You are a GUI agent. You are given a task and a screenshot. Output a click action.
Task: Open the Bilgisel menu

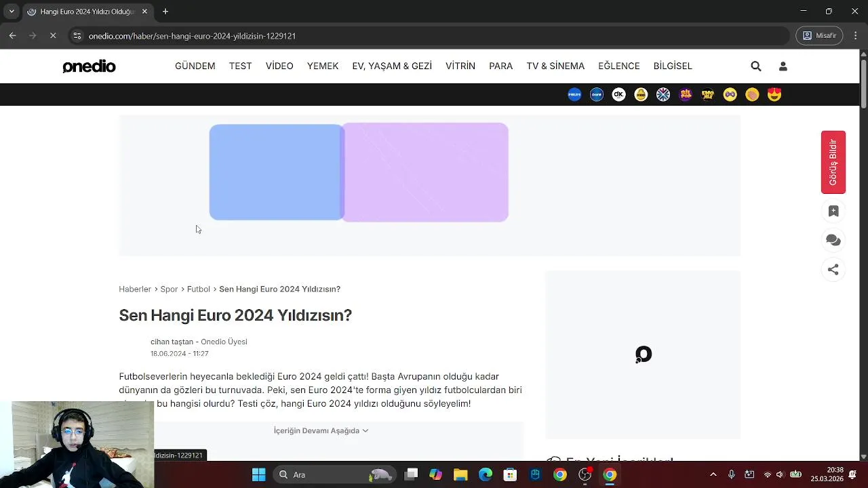click(x=673, y=66)
